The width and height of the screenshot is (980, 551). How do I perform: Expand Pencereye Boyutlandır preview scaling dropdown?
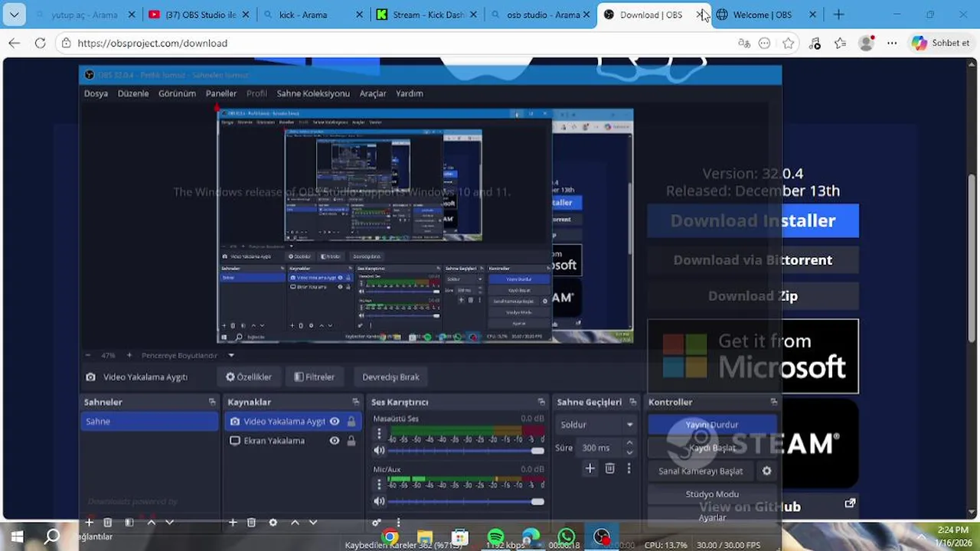[x=230, y=355]
